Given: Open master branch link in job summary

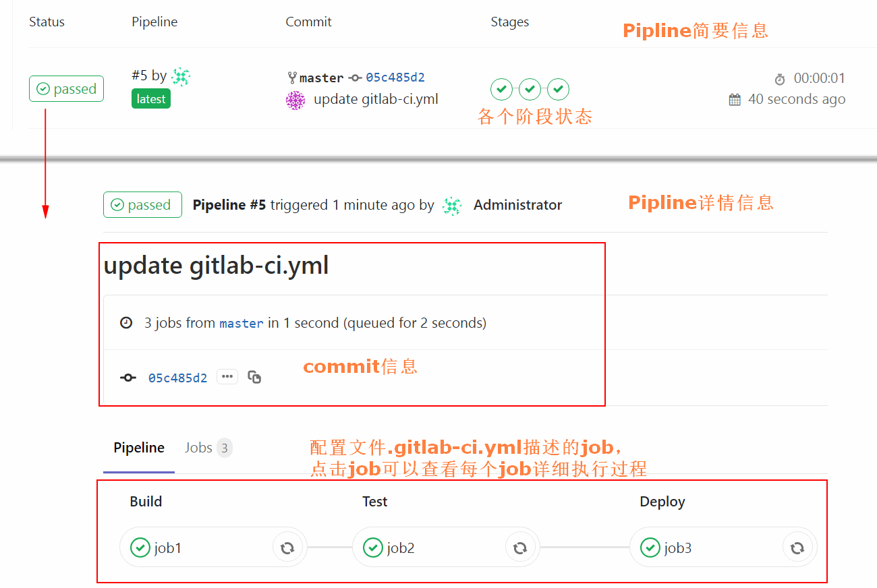Looking at the screenshot, I should tap(242, 323).
